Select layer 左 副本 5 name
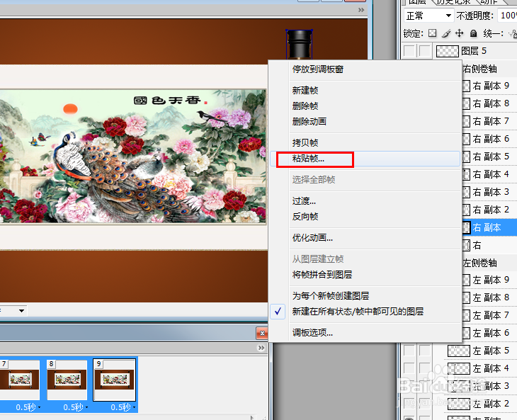This screenshot has width=517, height=420. click(x=491, y=351)
